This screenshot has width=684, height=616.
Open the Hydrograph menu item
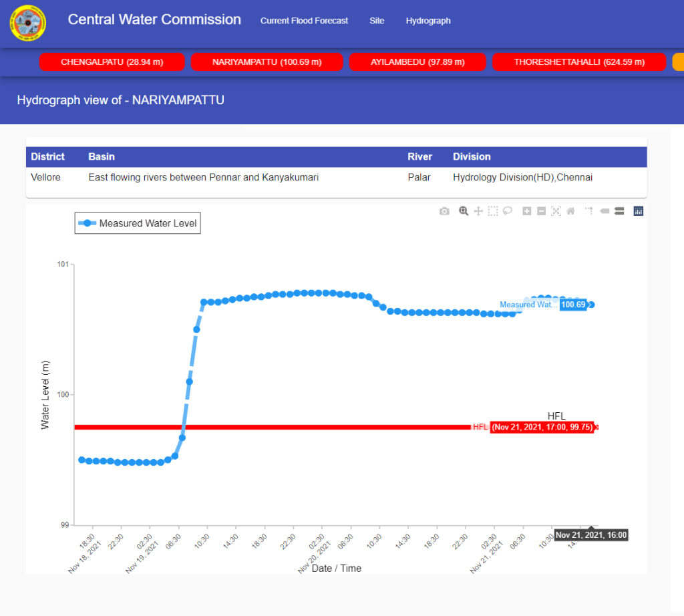(x=428, y=21)
